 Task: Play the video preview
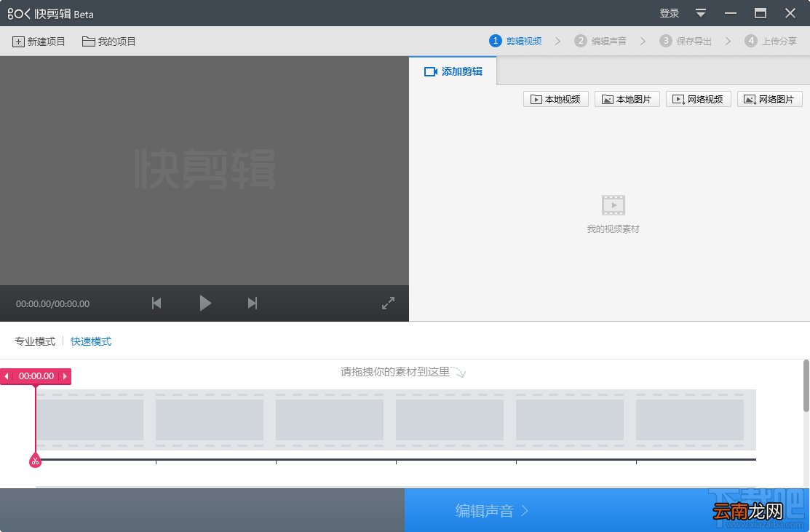click(x=205, y=303)
